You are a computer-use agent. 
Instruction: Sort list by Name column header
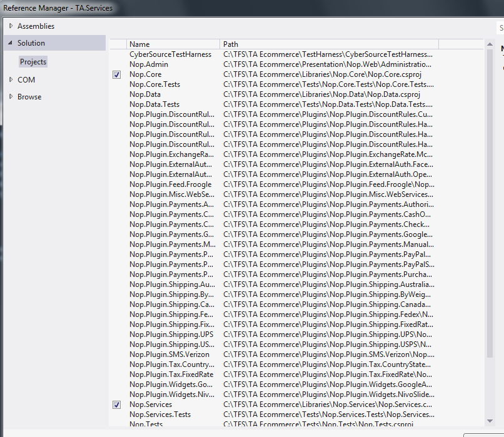click(173, 44)
